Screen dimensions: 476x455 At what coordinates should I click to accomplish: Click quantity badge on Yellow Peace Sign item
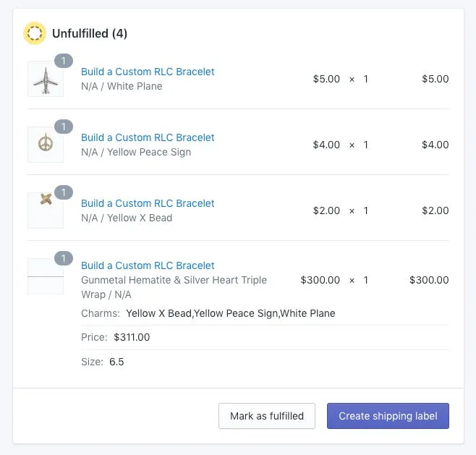coord(64,127)
